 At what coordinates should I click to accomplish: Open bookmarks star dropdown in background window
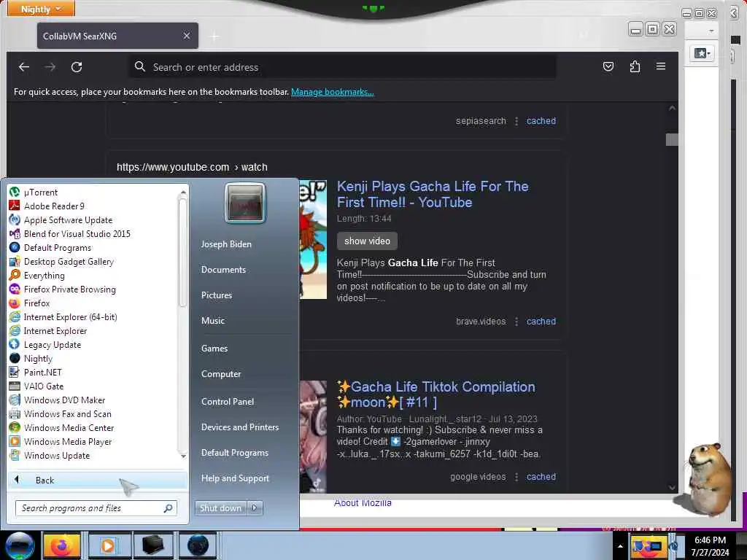pos(703,52)
